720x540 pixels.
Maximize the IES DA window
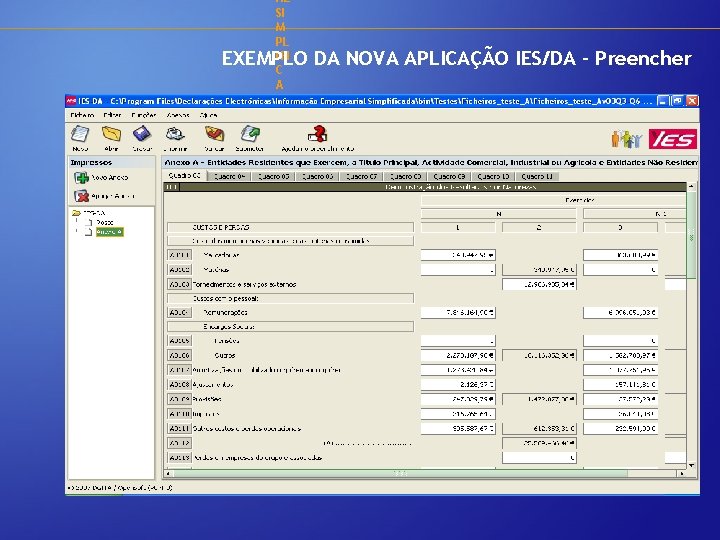click(x=677, y=101)
